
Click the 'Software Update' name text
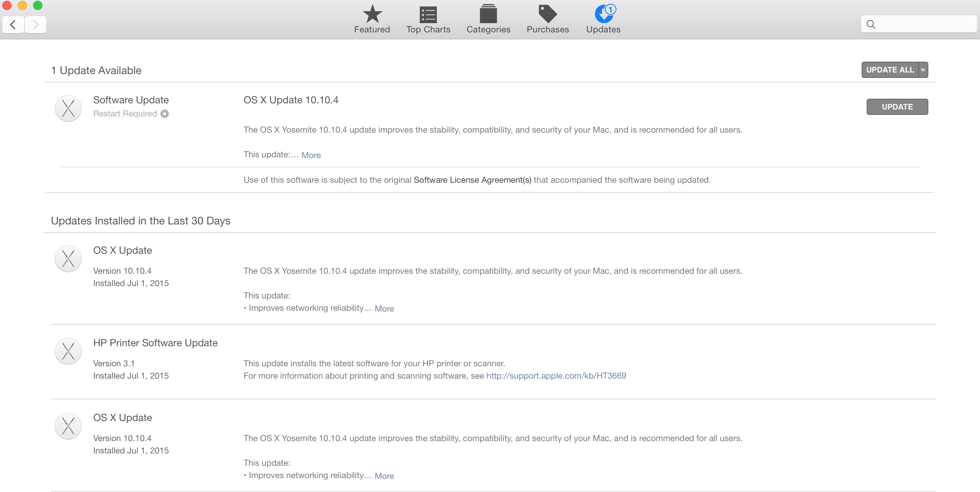pyautogui.click(x=131, y=100)
